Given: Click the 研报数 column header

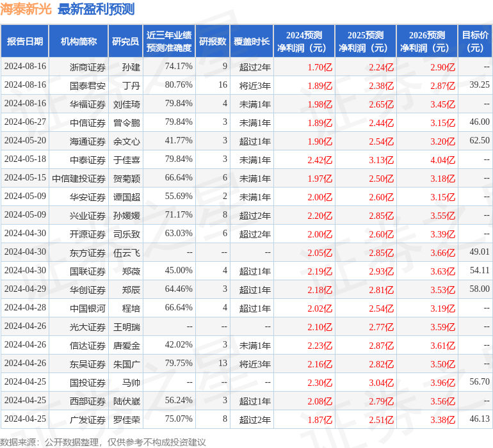Looking at the screenshot, I should [213, 41].
